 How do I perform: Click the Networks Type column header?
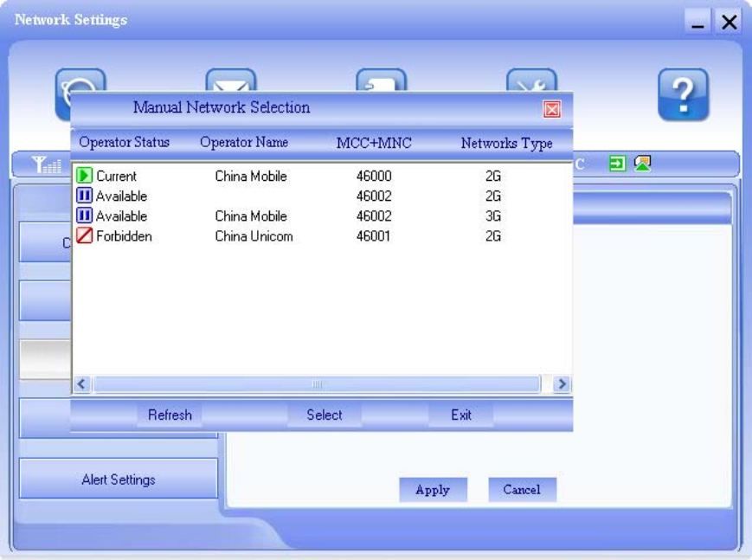coord(506,143)
